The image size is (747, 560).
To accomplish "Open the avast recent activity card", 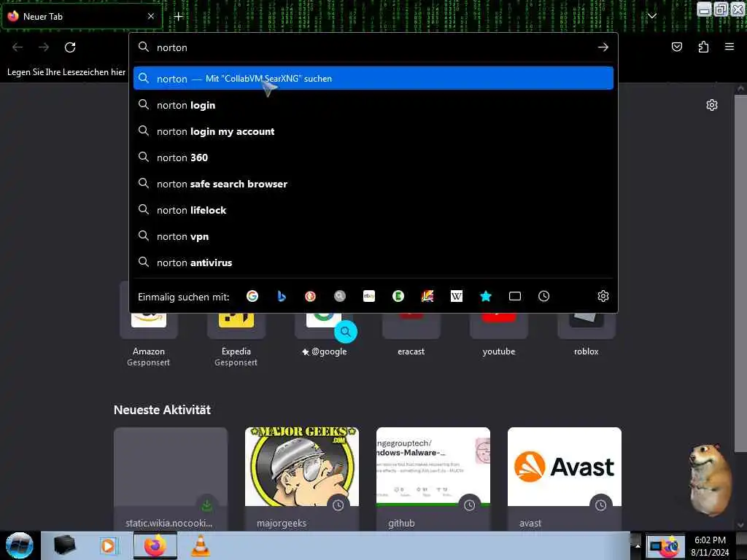I will (564, 478).
